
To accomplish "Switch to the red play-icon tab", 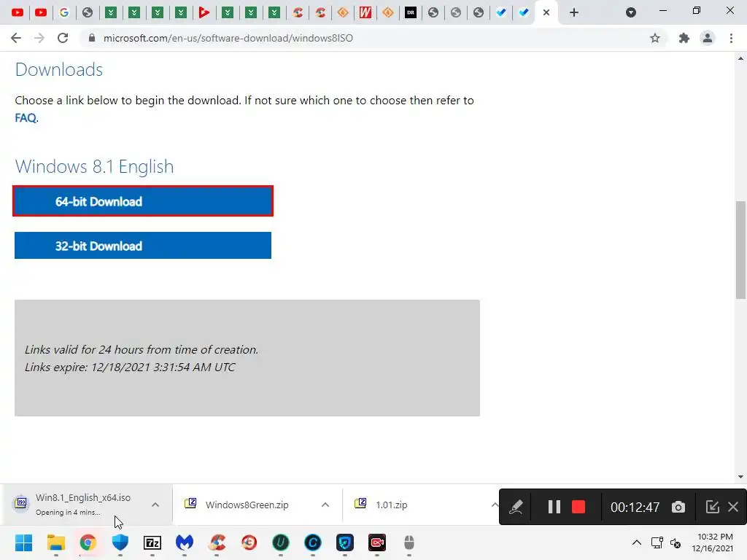I will [x=204, y=12].
